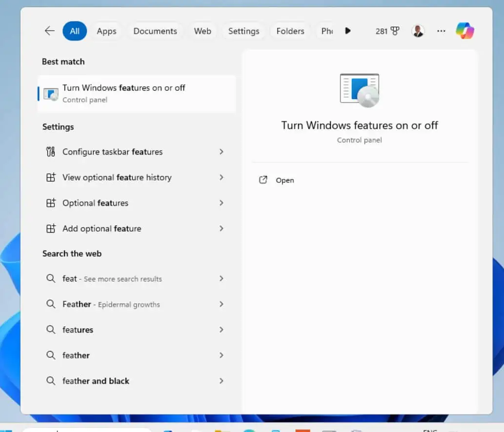This screenshot has width=504, height=432.
Task: Click the search icon beside lowercase feather
Action: 51,355
